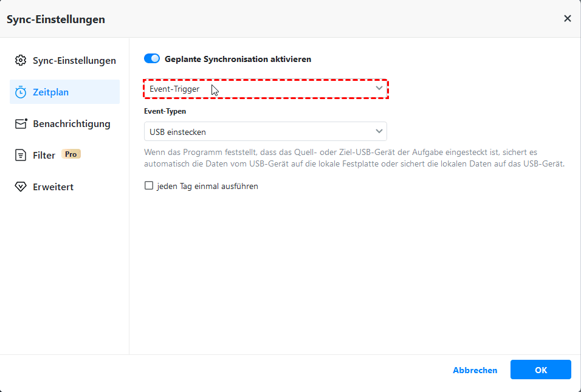Click the Pro badge next to Filter
Image resolution: width=581 pixels, height=392 pixels.
pos(71,154)
